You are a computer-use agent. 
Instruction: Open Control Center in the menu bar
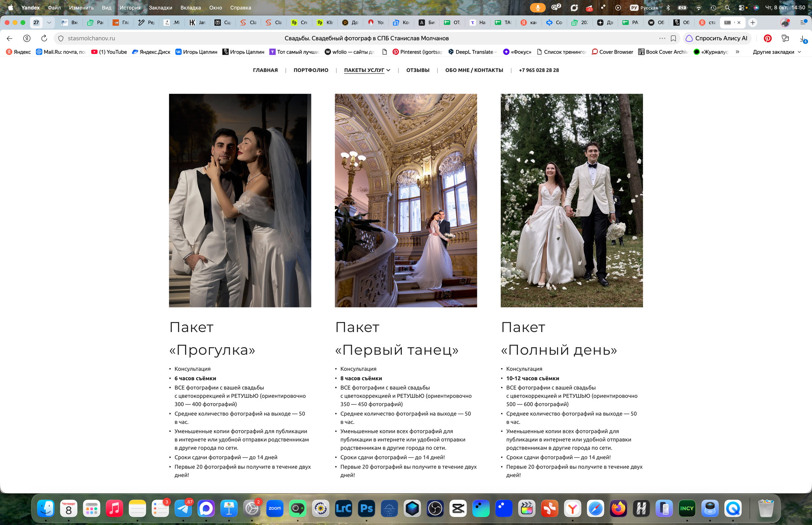742,8
